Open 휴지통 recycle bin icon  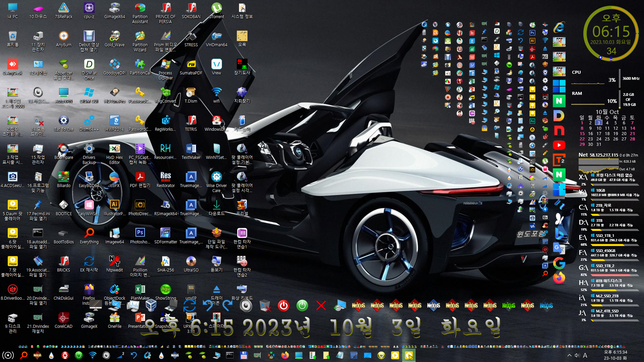tap(12, 39)
